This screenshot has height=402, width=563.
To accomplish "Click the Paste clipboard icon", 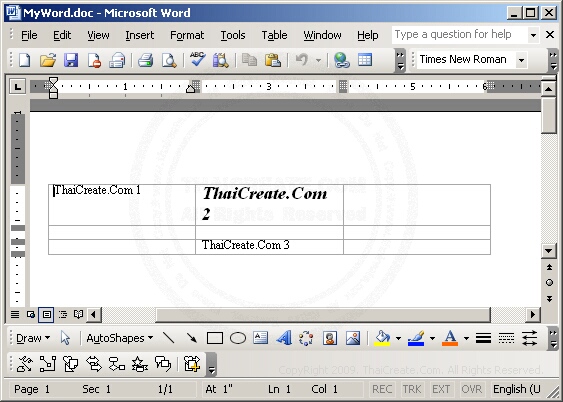I will tap(273, 60).
